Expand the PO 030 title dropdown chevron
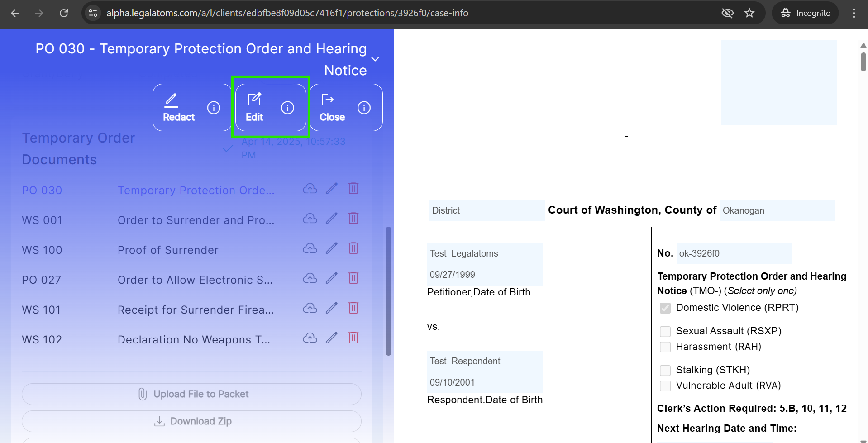The height and width of the screenshot is (443, 868). click(x=375, y=59)
